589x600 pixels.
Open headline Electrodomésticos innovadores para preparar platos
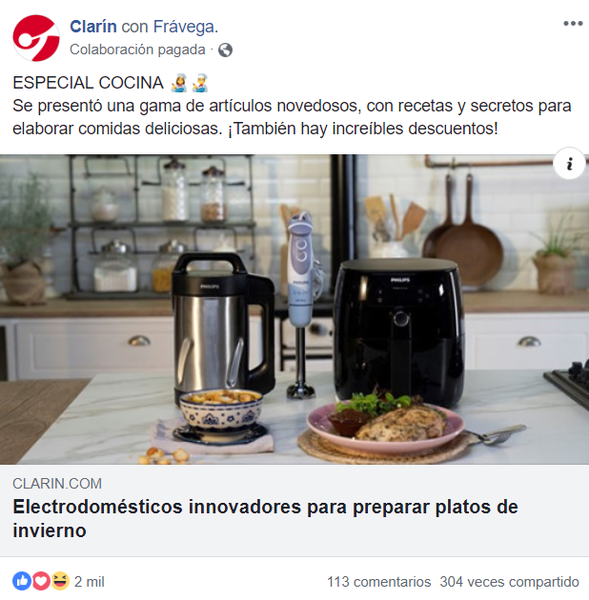pos(265,518)
